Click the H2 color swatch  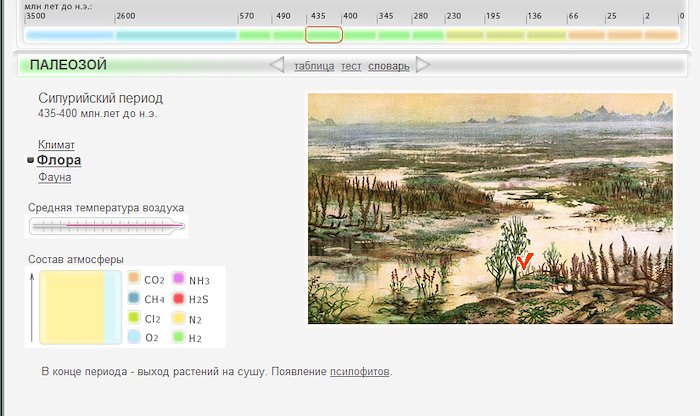[x=179, y=337]
